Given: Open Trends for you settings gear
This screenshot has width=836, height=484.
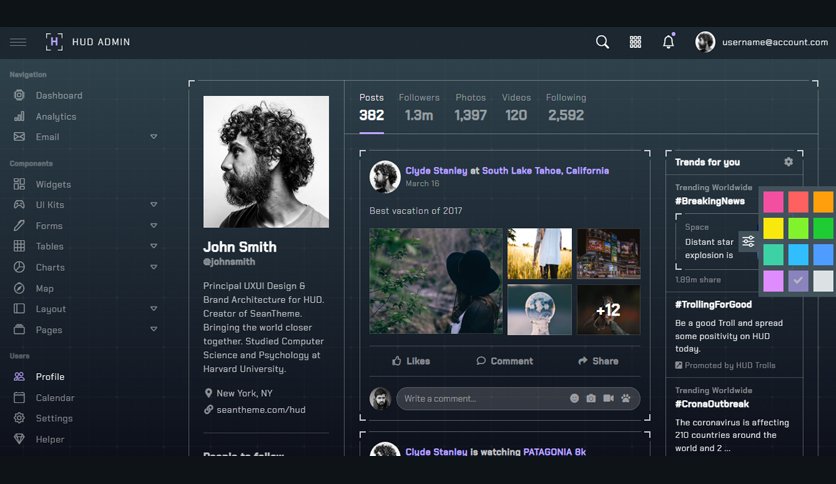Looking at the screenshot, I should pos(789,162).
